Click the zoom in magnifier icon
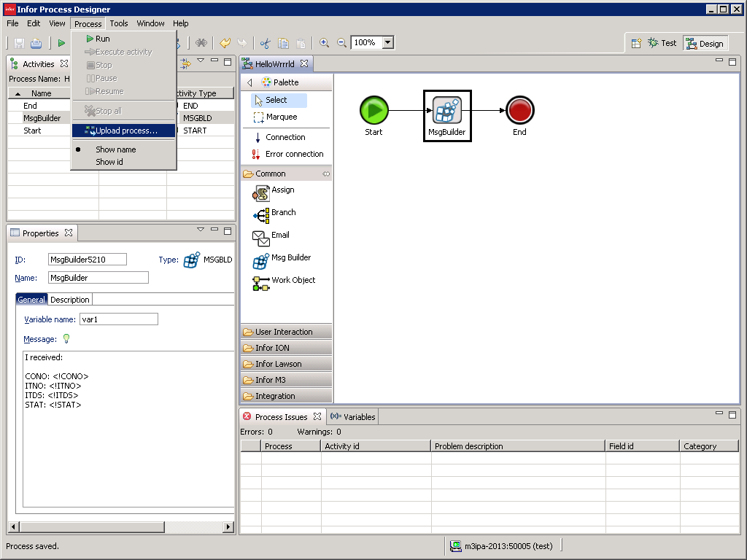The width and height of the screenshot is (747, 560). point(325,43)
